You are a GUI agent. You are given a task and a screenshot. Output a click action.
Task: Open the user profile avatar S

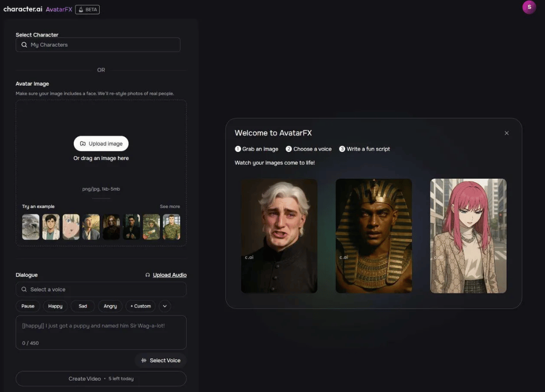529,7
